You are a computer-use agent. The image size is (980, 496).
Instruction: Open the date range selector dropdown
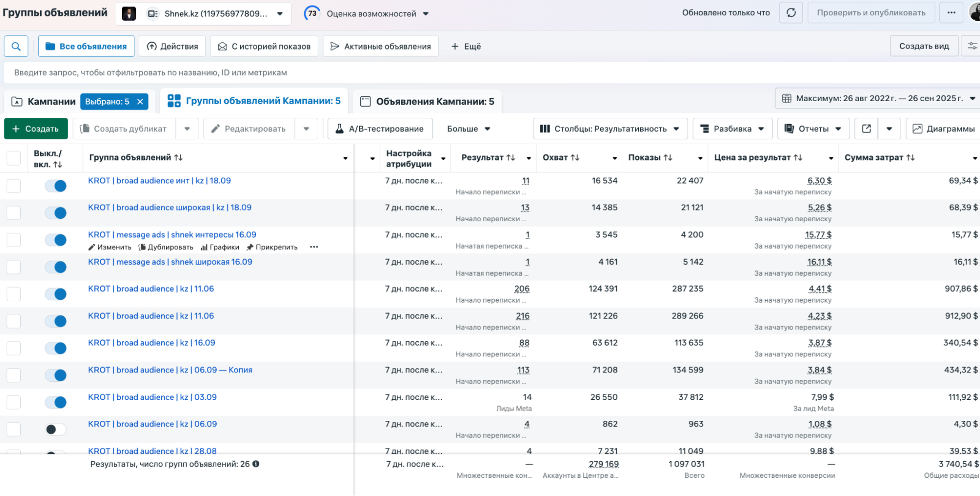(x=878, y=98)
